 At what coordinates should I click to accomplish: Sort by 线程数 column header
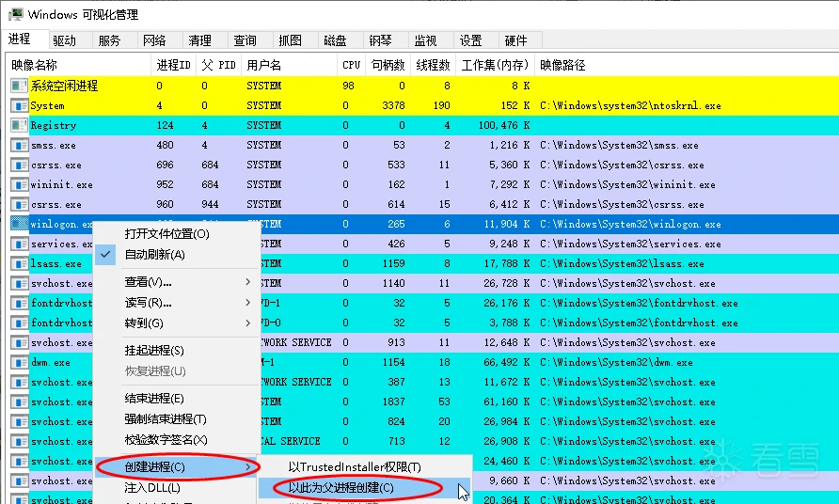434,65
